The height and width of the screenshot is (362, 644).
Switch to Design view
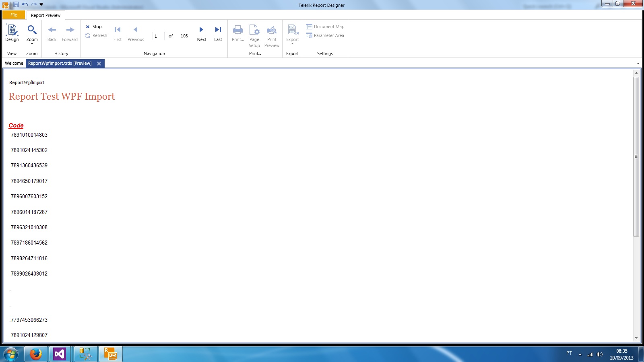12,33
